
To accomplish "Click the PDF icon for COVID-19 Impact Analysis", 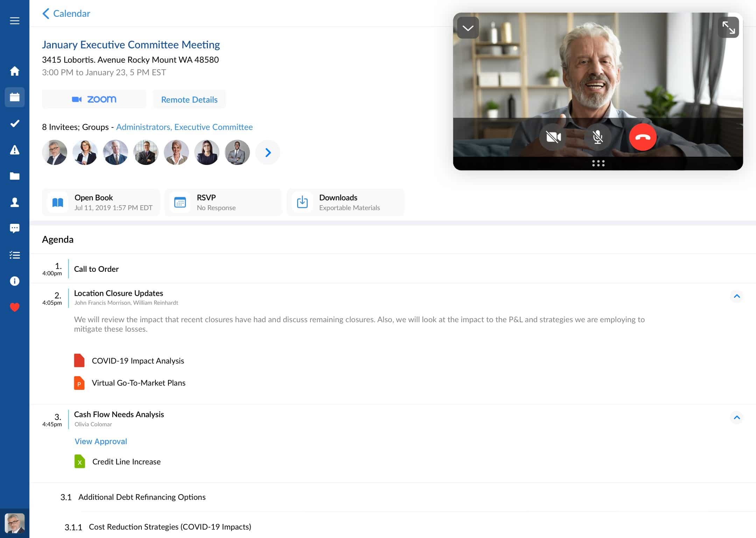I will 79,360.
